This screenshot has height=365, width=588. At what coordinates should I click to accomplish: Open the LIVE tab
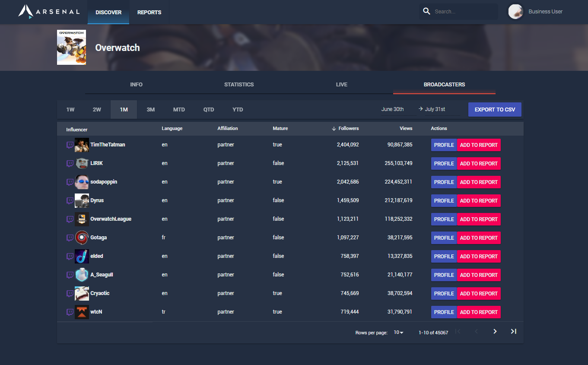[x=341, y=84]
